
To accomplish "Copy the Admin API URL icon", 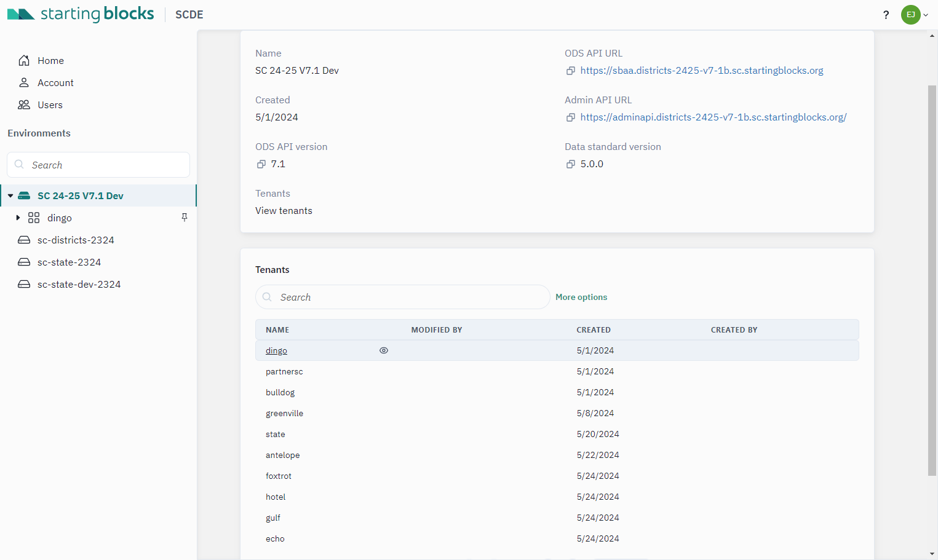I will 571,117.
